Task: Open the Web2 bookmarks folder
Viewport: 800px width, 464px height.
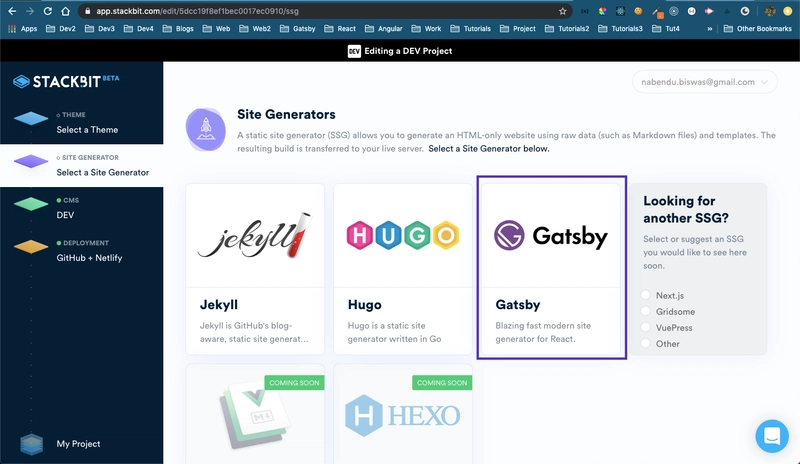Action: [x=255, y=29]
